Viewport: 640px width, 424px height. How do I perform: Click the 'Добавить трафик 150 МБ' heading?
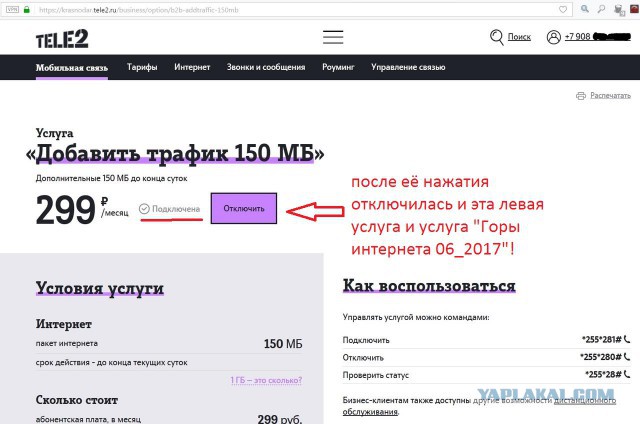(x=175, y=154)
